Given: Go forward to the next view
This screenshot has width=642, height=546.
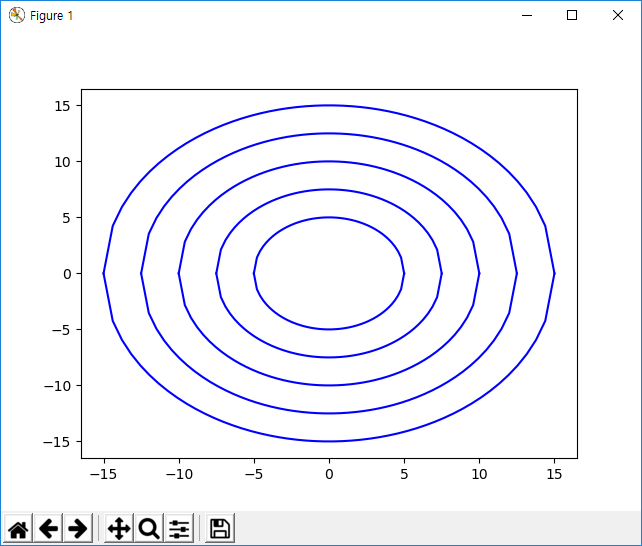Looking at the screenshot, I should (78, 528).
